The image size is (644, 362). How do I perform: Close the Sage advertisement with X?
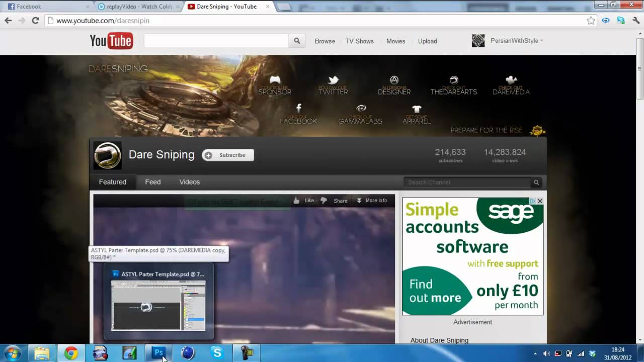click(x=540, y=201)
